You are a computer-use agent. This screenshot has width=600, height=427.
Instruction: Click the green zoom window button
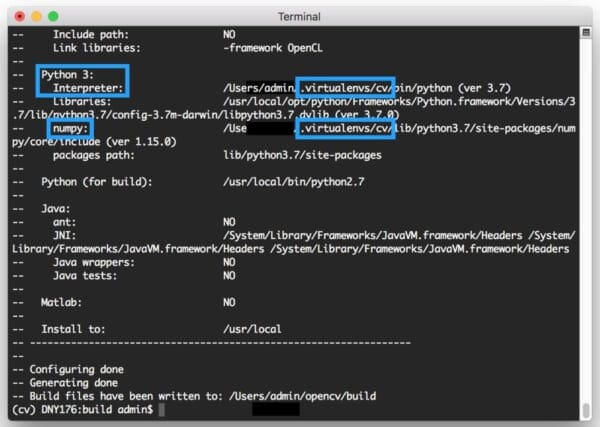point(52,17)
